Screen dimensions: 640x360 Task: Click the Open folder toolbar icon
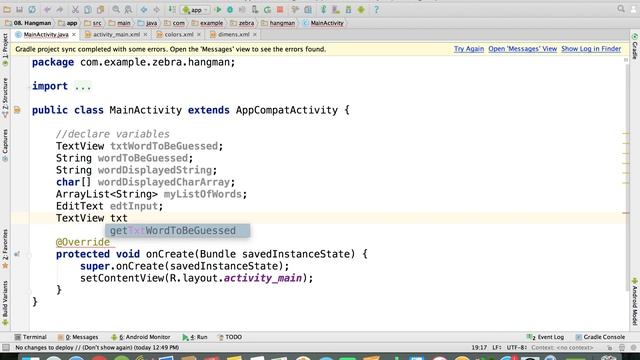(7, 9)
